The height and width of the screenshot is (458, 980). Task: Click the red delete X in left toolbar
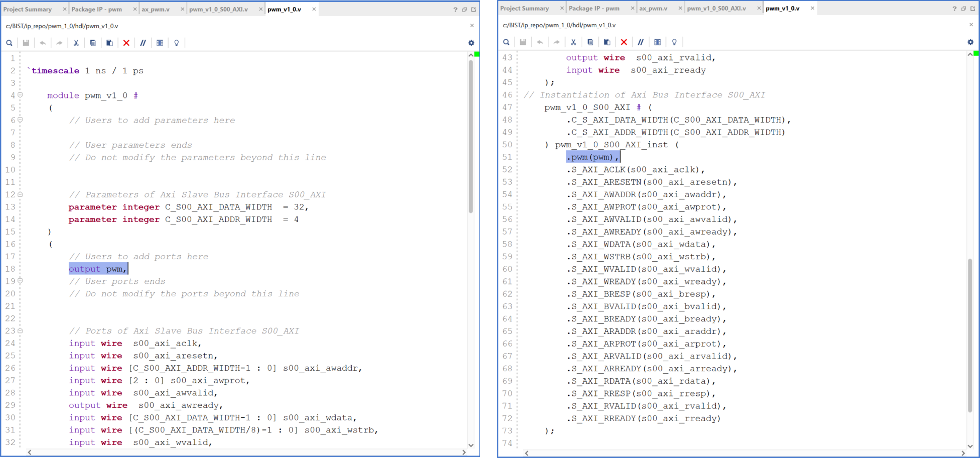tap(126, 43)
